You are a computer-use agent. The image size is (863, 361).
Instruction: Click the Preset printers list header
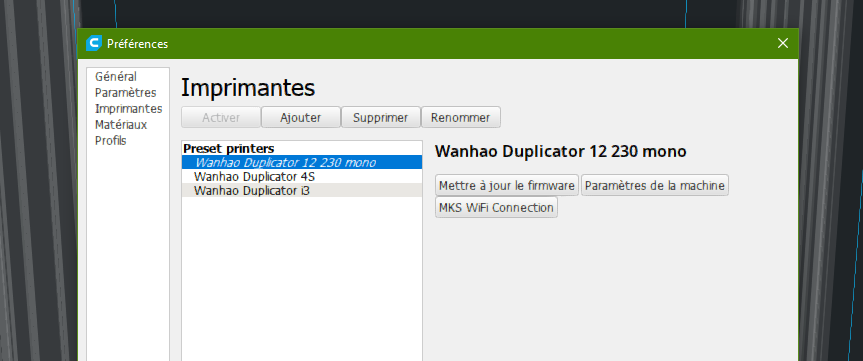coord(228,149)
